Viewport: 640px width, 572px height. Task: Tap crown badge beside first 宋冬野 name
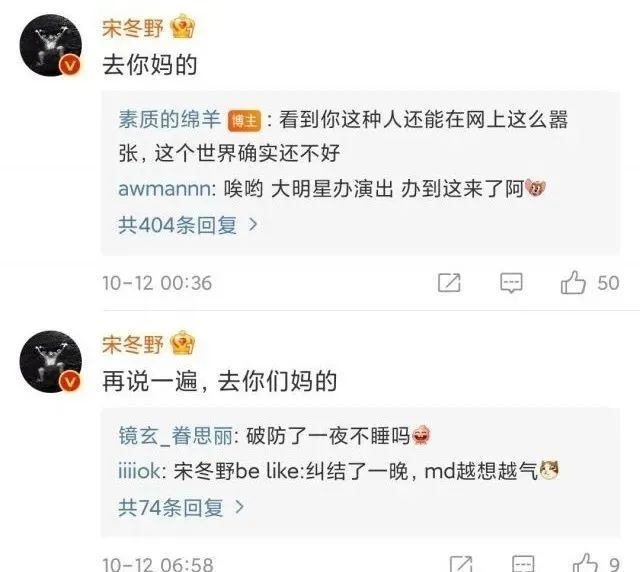[x=182, y=27]
